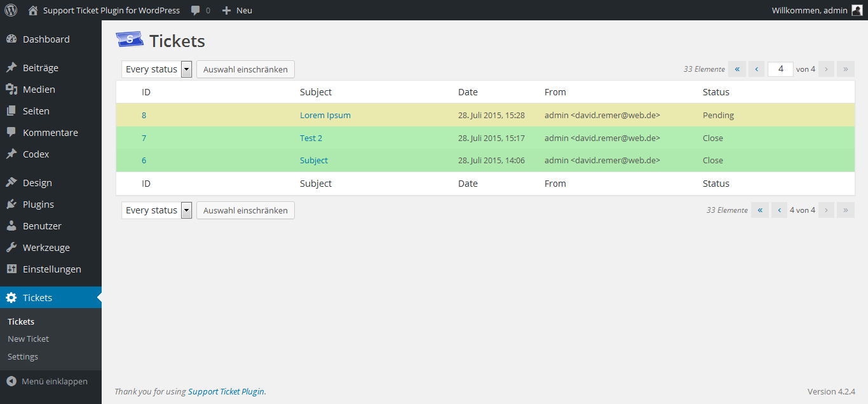Click the Dashboard gauge icon
868x404 pixels.
(11, 39)
